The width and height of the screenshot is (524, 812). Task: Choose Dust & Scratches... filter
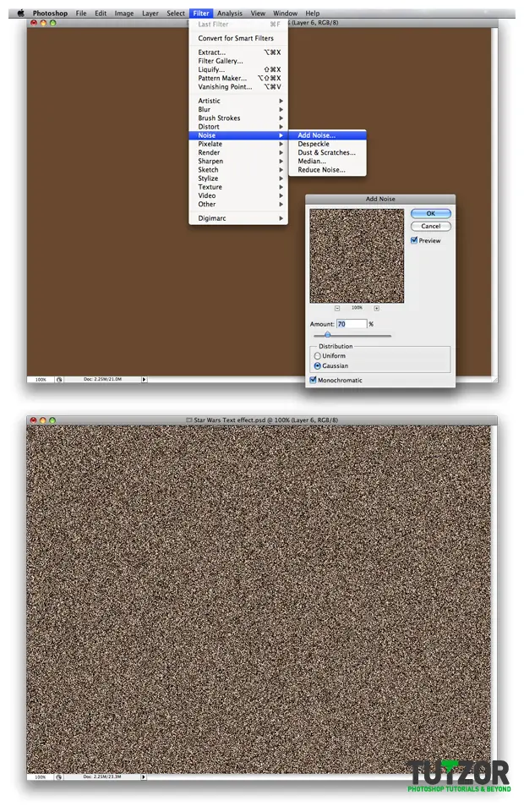click(327, 152)
